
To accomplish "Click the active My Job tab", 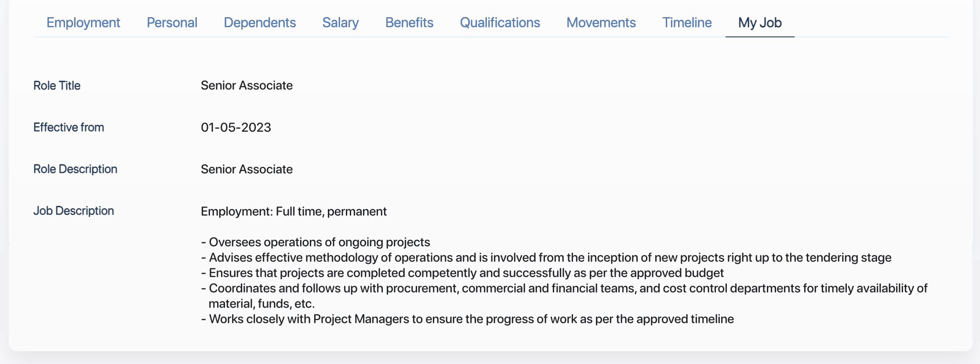I will point(759,22).
